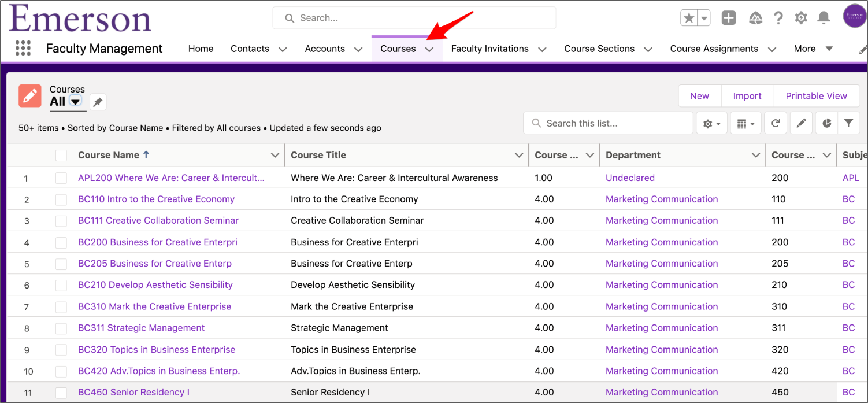Open the App Launcher grid icon
This screenshot has width=868, height=403.
click(x=23, y=48)
